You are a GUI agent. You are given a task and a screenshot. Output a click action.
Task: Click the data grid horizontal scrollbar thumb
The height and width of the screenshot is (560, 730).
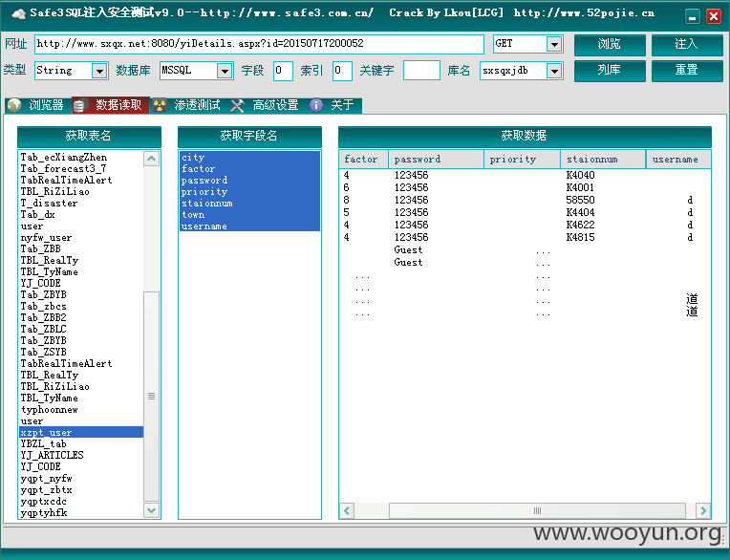537,510
